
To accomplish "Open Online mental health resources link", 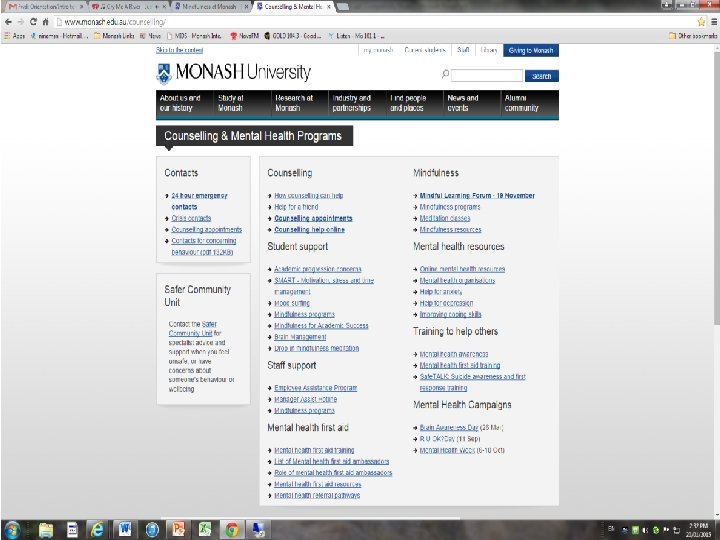I will [x=462, y=269].
